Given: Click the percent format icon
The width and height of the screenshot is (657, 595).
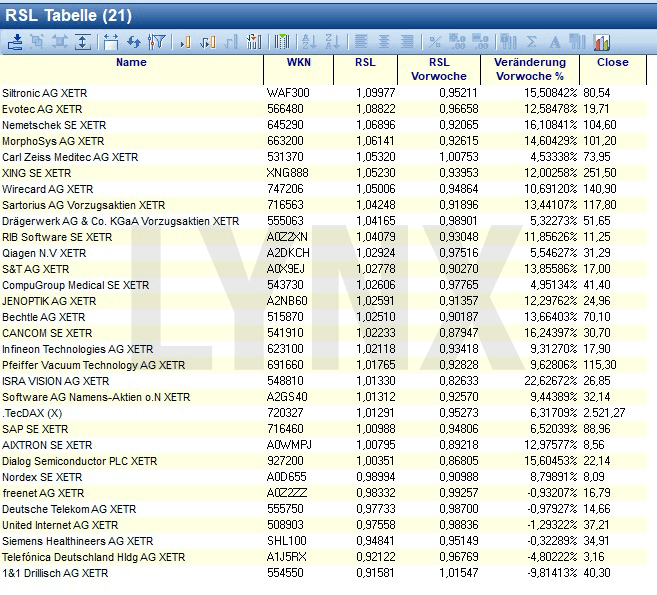Looking at the screenshot, I should click(x=435, y=42).
